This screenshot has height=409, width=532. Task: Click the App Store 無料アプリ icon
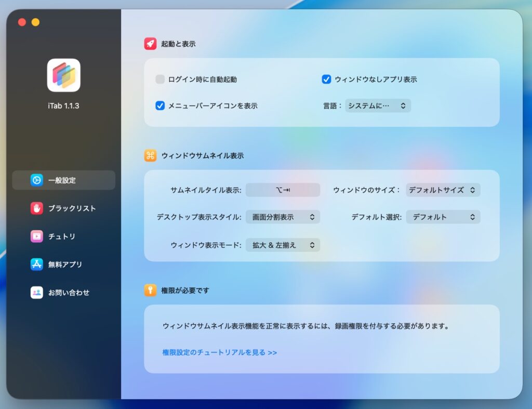tap(37, 265)
